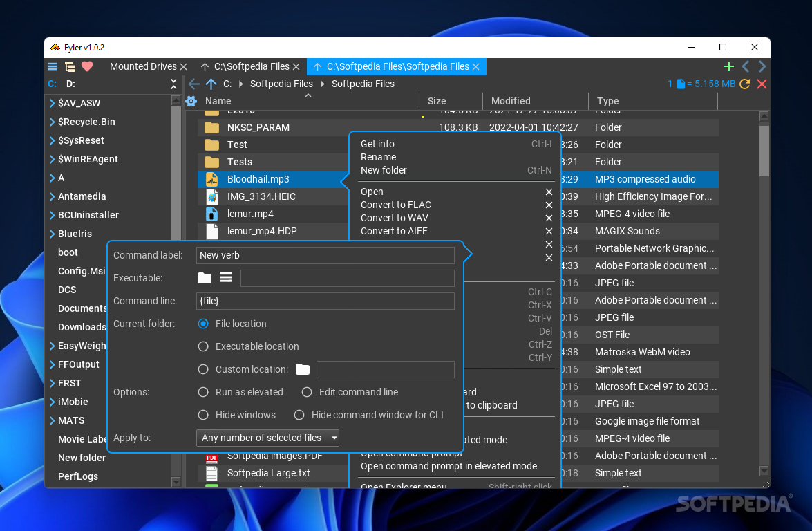Refresh the file list
812x531 pixels.
point(745,84)
